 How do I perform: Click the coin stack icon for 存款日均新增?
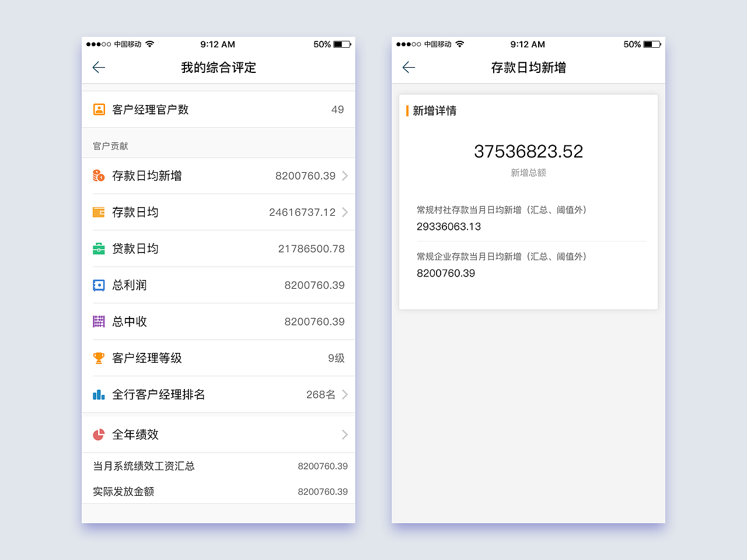pyautogui.click(x=99, y=176)
